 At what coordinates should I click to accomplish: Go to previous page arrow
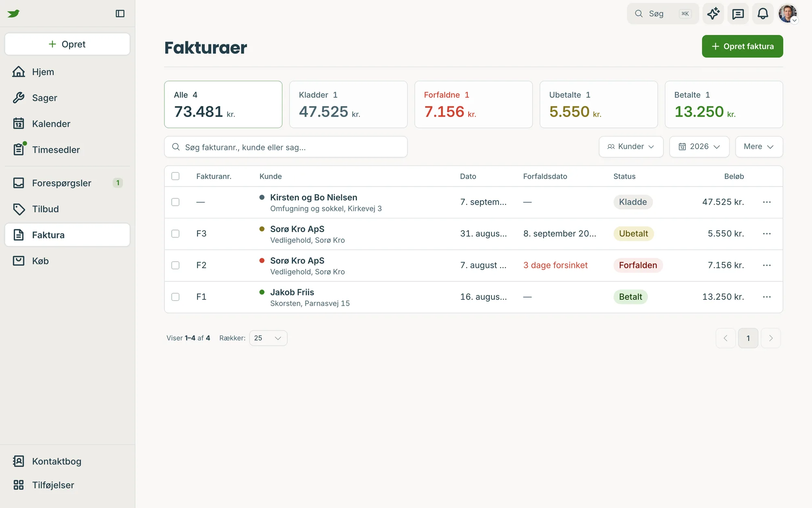click(726, 338)
